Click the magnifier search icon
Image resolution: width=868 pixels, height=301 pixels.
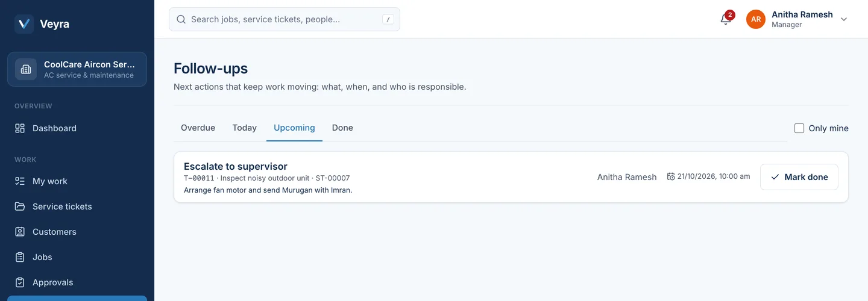(181, 19)
